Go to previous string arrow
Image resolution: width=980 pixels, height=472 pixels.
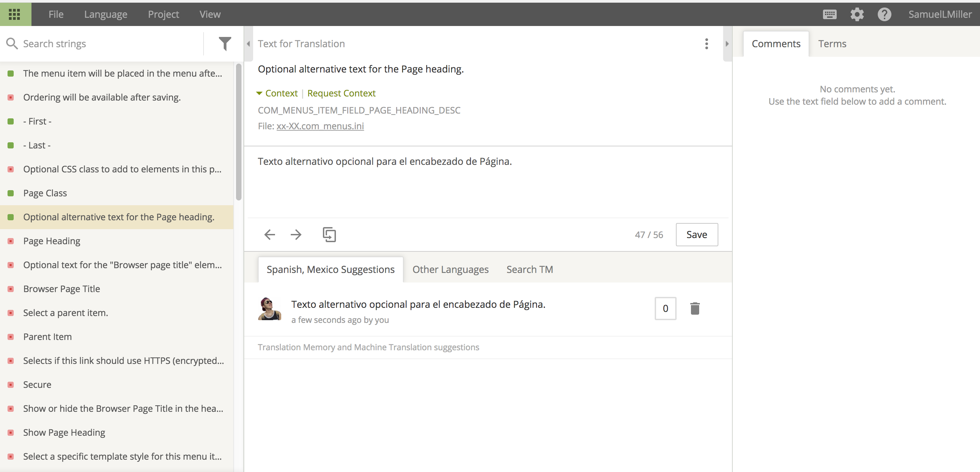point(269,235)
